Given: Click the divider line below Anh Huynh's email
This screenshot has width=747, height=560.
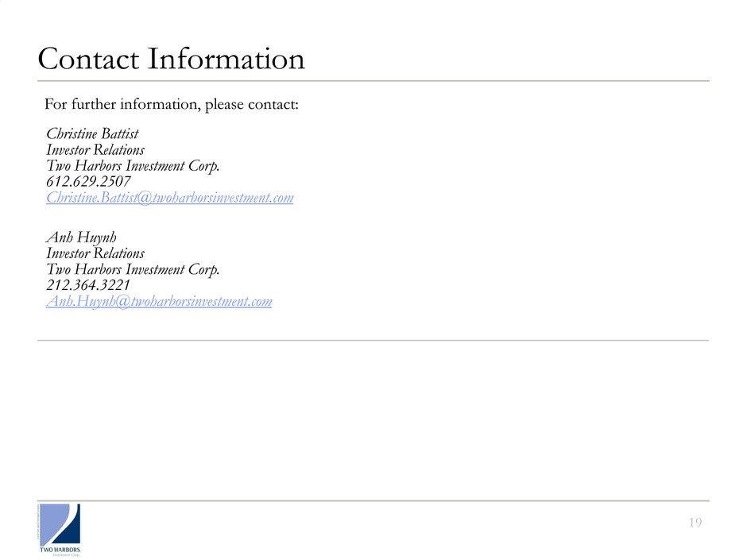Looking at the screenshot, I should 373,341.
